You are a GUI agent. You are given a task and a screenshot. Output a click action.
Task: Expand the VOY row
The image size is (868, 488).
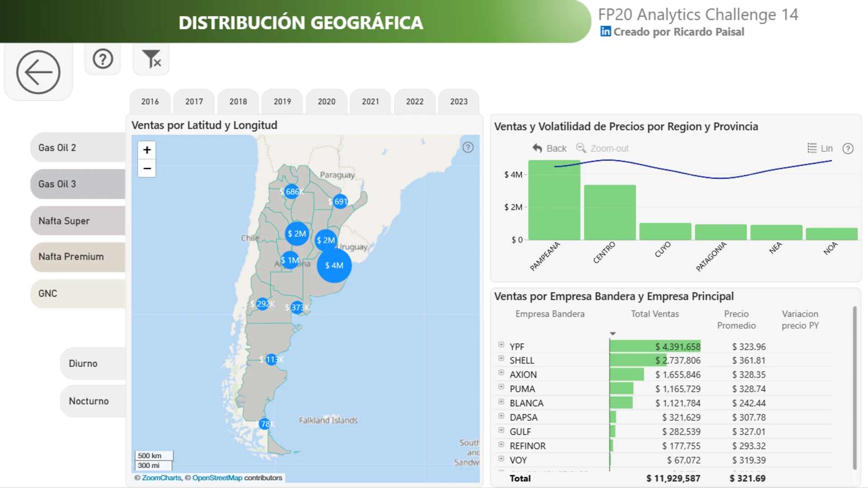501,459
